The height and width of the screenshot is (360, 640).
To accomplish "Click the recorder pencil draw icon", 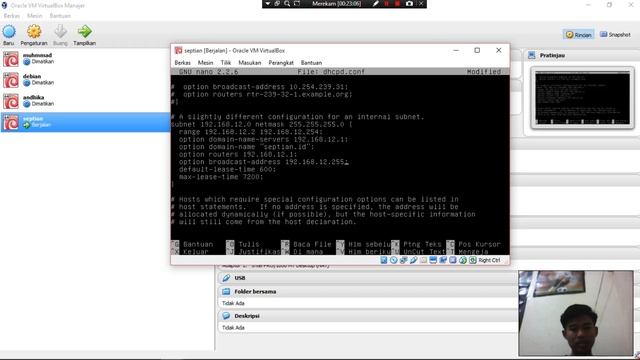I will pyautogui.click(x=376, y=4).
